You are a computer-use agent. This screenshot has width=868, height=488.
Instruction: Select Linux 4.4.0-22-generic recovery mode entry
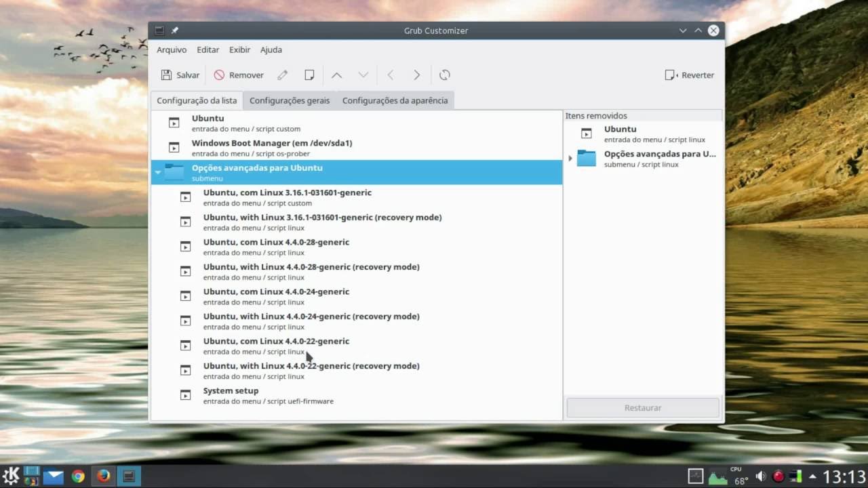(x=357, y=371)
